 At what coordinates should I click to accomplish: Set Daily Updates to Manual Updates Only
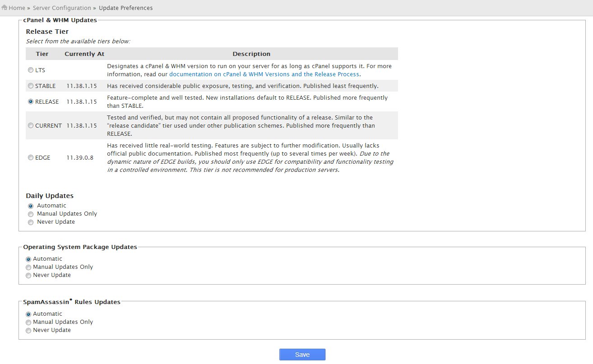pos(31,214)
